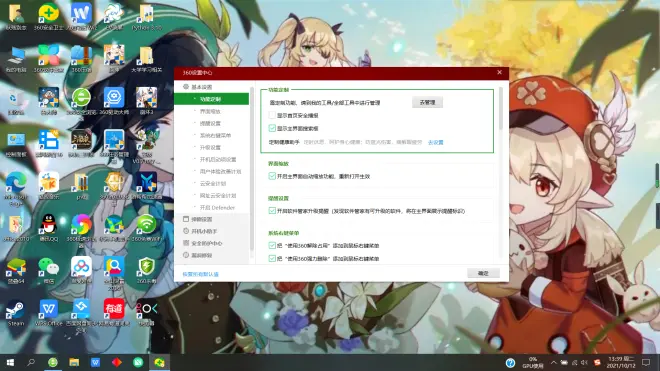This screenshot has height=371, width=660.
Task: Open the 控制面板 desktop icon
Action: 16,144
